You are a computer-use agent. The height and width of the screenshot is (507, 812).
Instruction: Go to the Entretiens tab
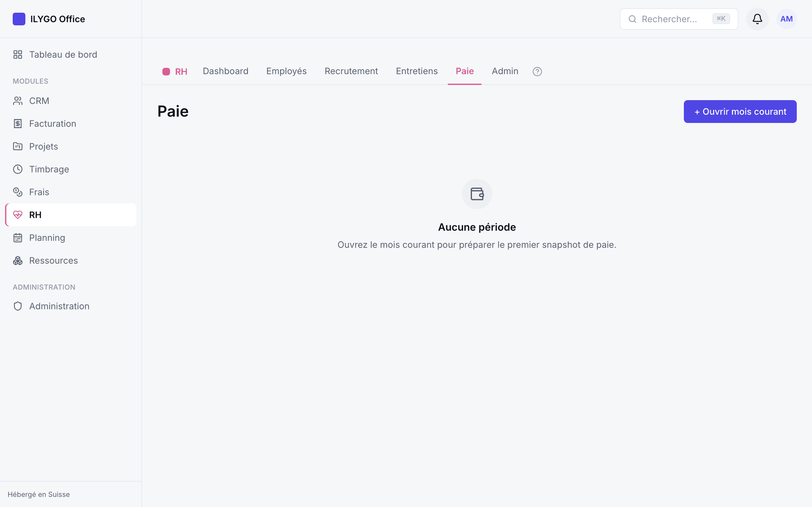(x=416, y=71)
